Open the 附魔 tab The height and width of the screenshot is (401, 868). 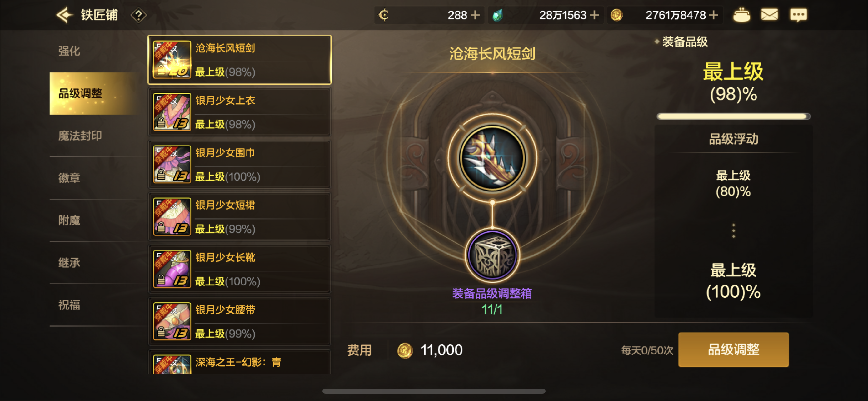[69, 220]
